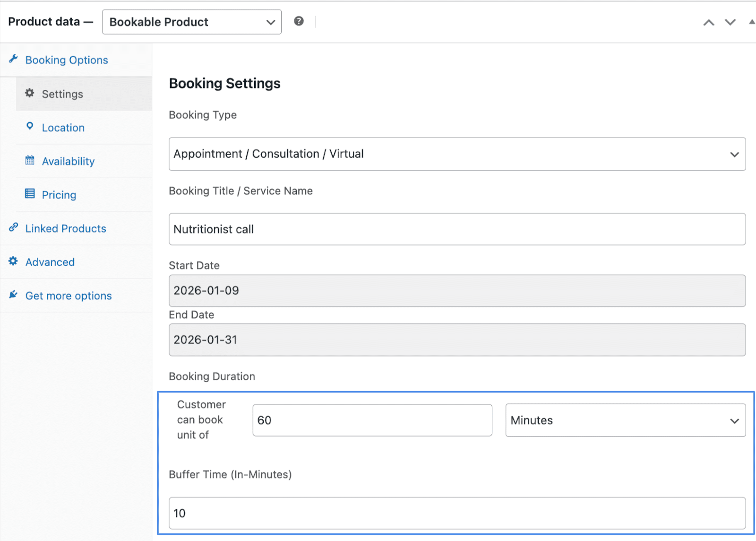Click the Buffer Time field showing 10
756x541 pixels.
pyautogui.click(x=457, y=513)
